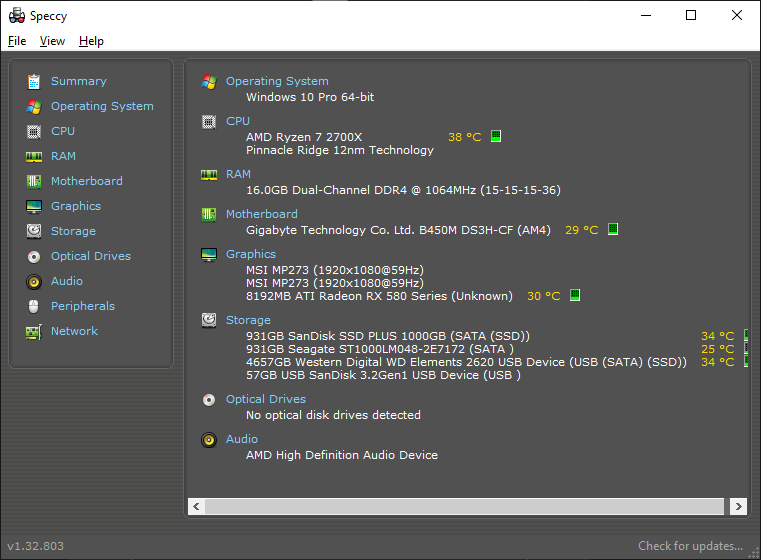
Task: Click the Optical Drives disc icon in summary pane
Action: 209,400
